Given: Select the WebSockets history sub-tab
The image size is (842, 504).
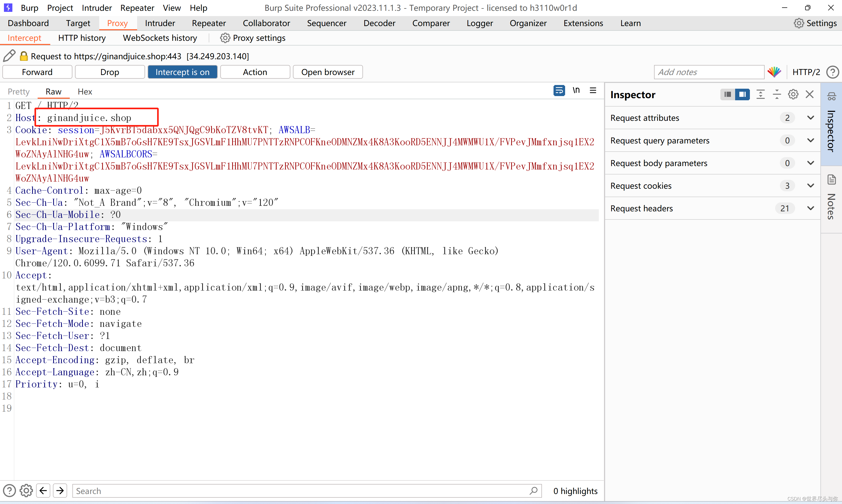Looking at the screenshot, I should click(160, 38).
